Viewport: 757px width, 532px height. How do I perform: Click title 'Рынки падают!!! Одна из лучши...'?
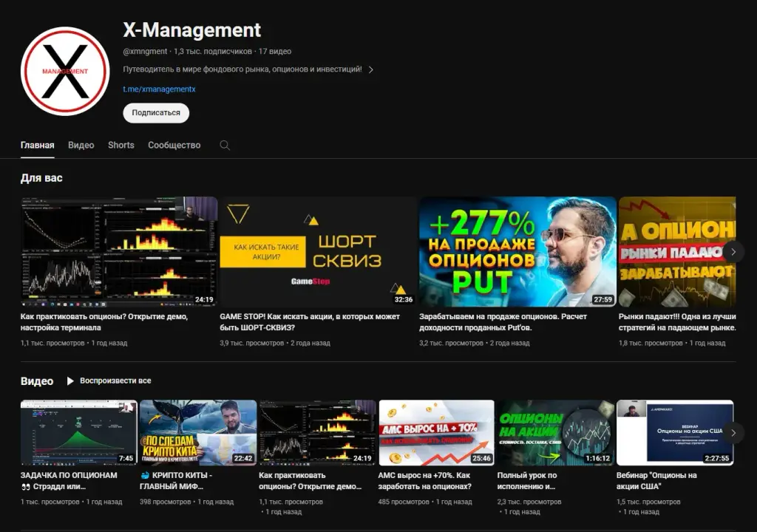tap(677, 322)
